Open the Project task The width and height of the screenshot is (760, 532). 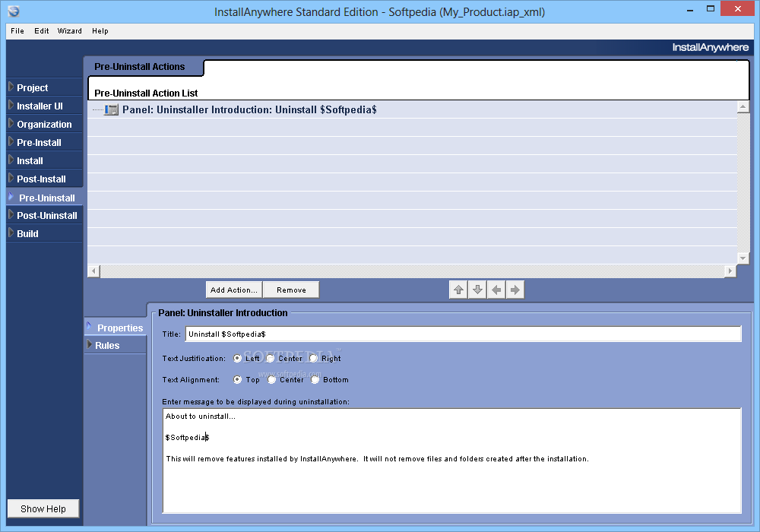(45, 87)
